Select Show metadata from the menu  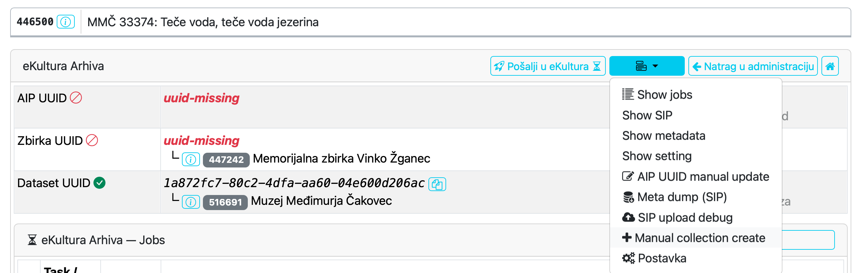click(663, 135)
